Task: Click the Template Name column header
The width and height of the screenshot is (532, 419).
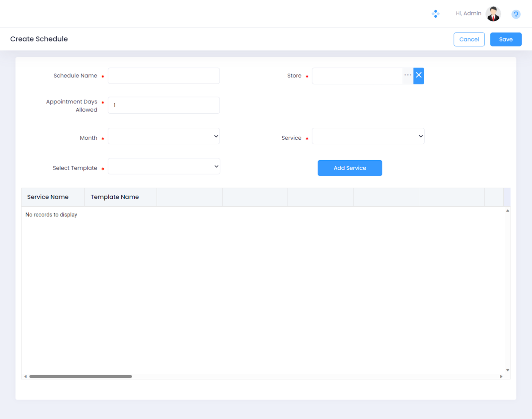Action: [115, 197]
